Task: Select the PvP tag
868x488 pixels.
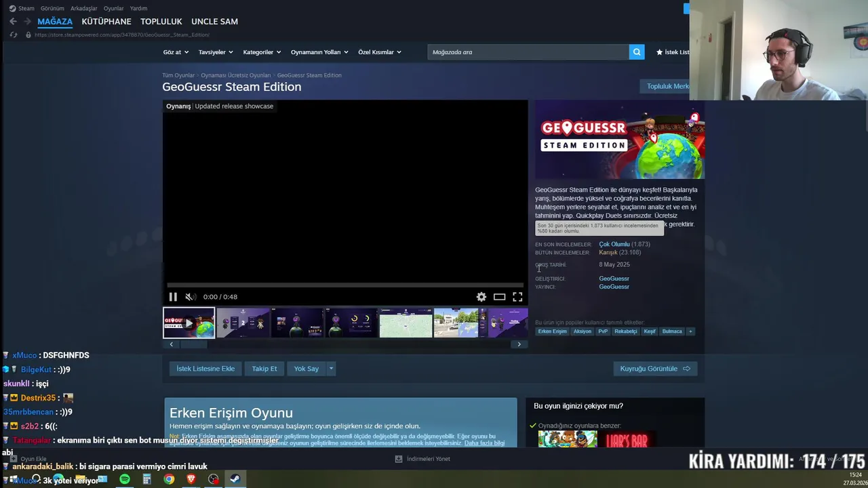Action: [603, 331]
